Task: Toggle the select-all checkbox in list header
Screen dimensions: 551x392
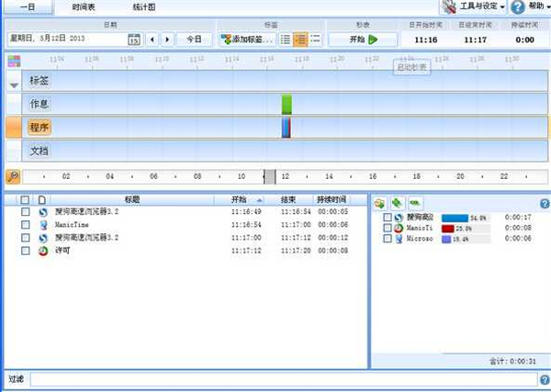Action: tap(25, 200)
